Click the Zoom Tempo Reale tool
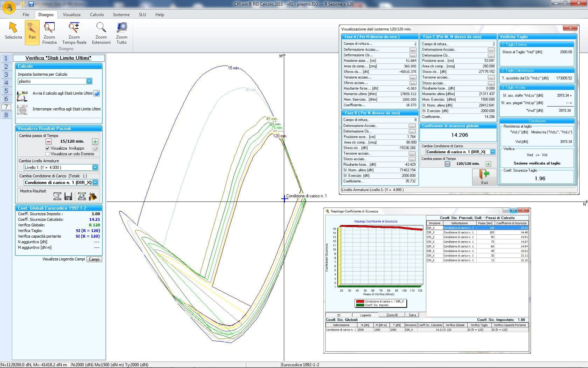The image size is (588, 368). click(x=74, y=32)
